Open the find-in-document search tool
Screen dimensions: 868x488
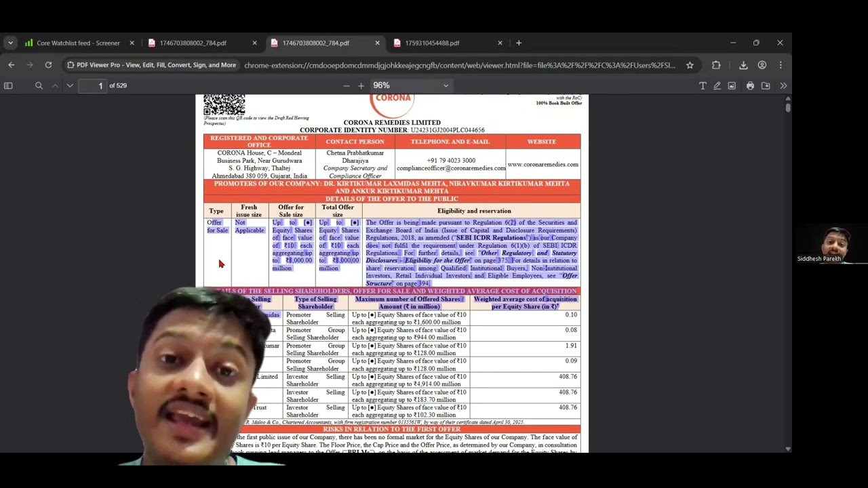click(x=39, y=85)
